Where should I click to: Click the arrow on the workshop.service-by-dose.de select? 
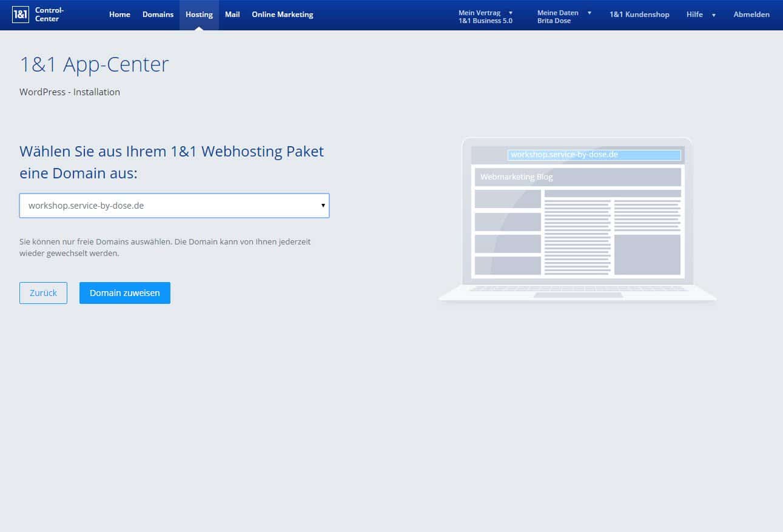pyautogui.click(x=323, y=206)
